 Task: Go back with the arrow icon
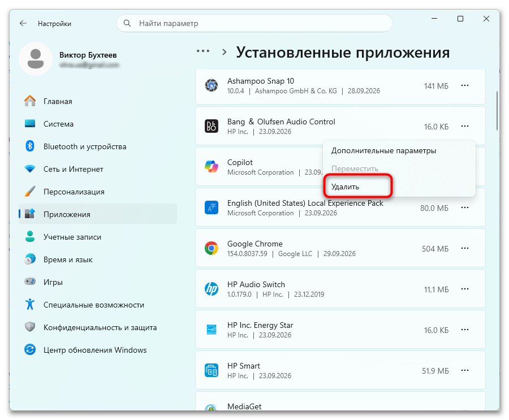pyautogui.click(x=23, y=23)
